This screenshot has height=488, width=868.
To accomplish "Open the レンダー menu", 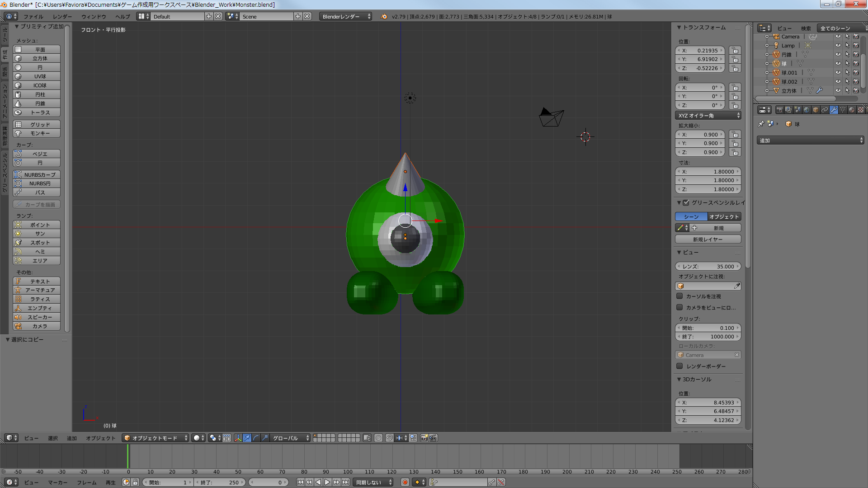I will [62, 16].
